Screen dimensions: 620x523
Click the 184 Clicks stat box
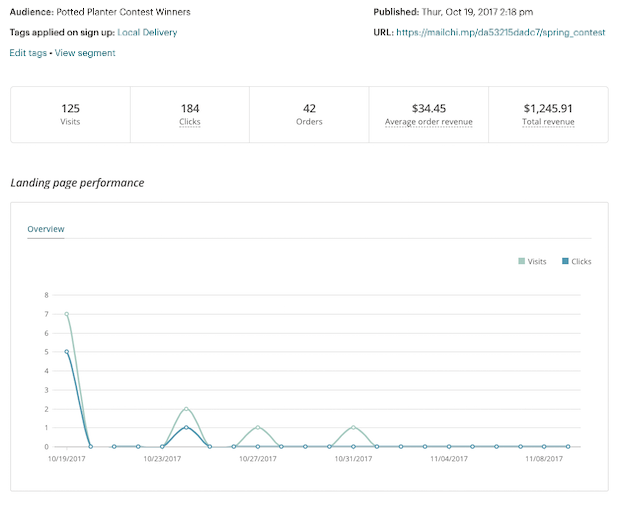click(190, 114)
